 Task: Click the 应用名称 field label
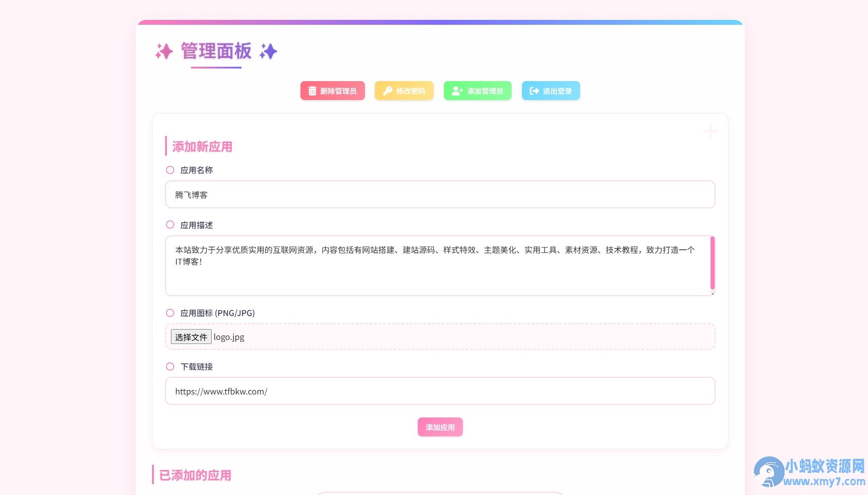point(196,170)
